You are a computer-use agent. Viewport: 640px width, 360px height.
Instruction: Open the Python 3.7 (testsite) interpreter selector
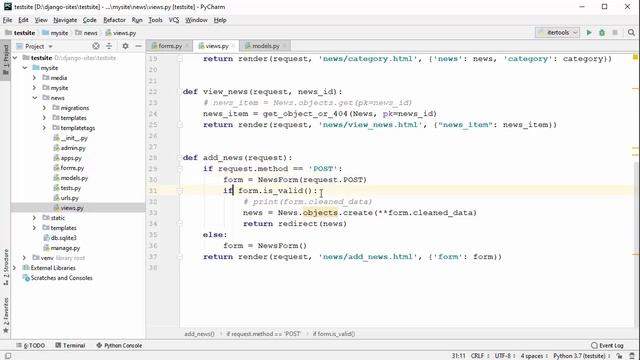pos(582,356)
